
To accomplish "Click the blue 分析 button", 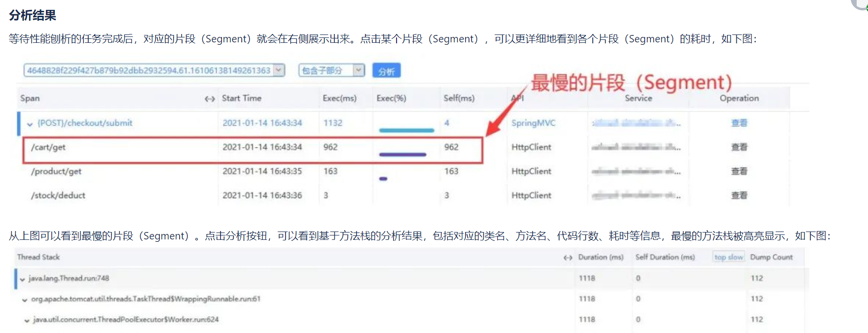I will click(x=386, y=70).
